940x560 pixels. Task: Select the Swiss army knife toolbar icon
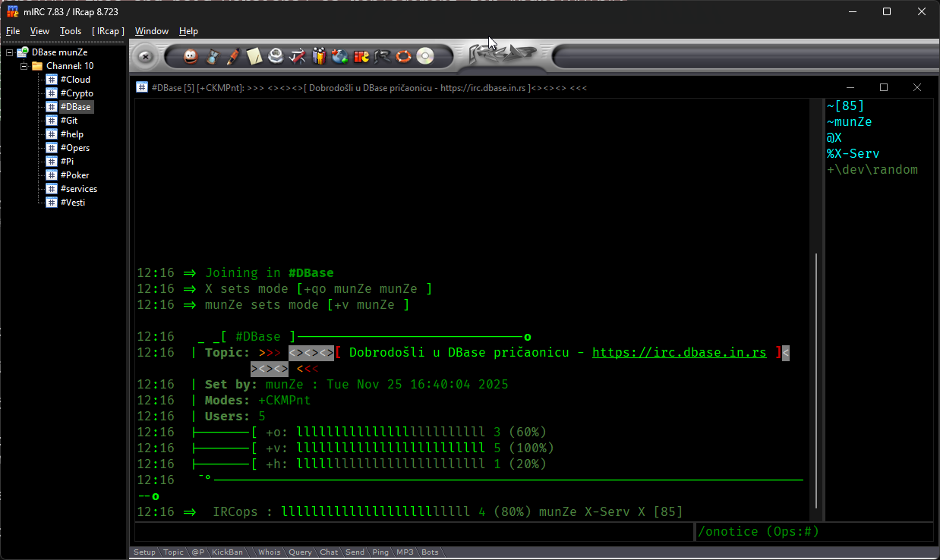click(296, 55)
